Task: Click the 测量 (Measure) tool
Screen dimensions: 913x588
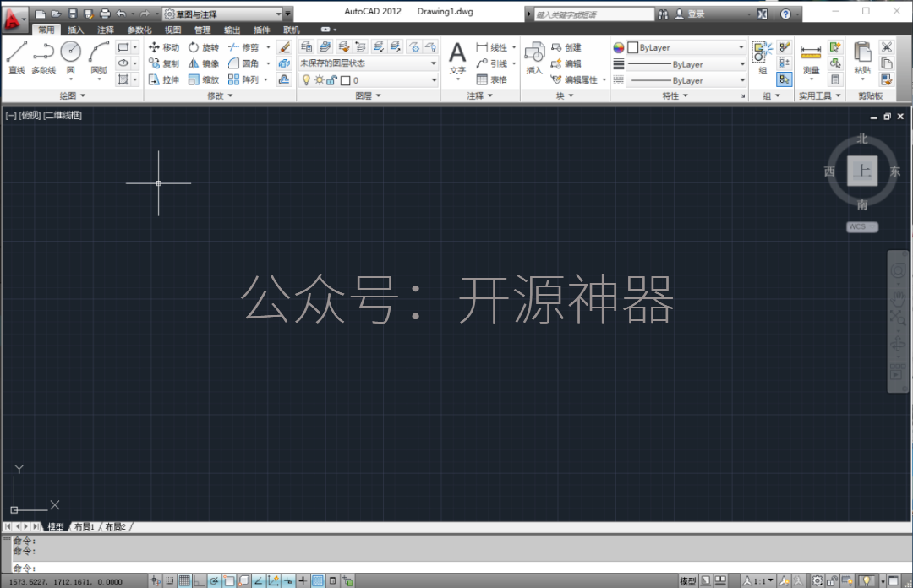Action: (811, 59)
